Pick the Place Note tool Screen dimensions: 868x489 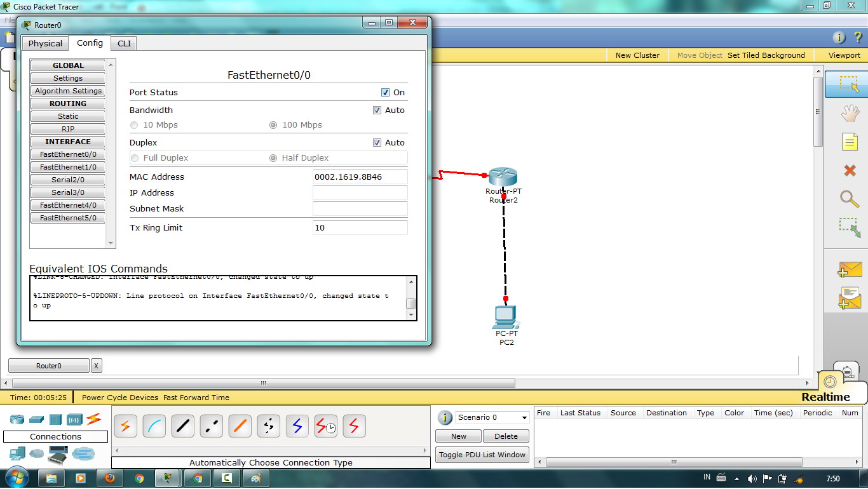coord(850,142)
